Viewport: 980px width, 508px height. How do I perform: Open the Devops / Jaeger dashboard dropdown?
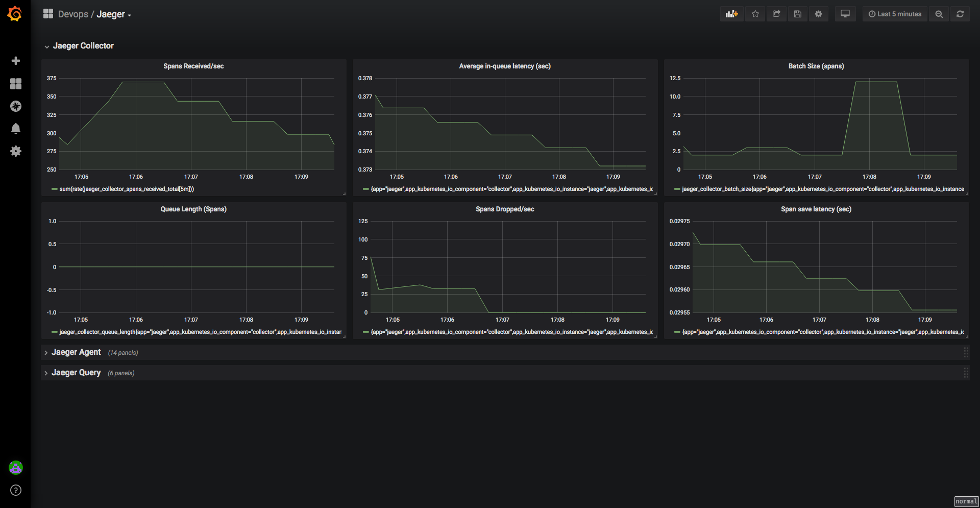tap(94, 14)
